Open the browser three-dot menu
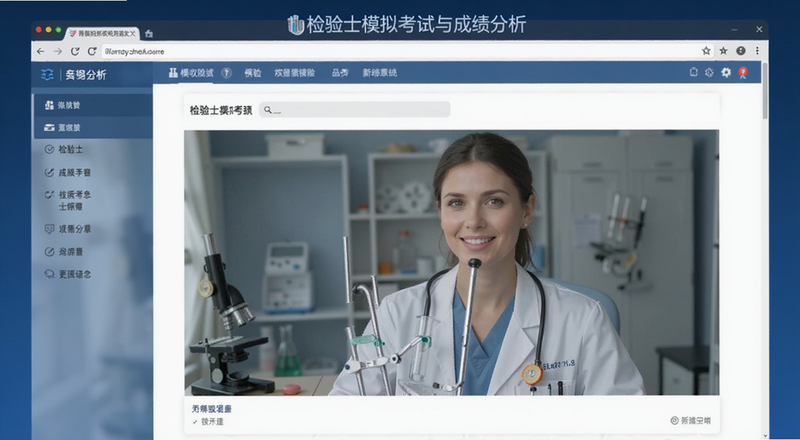The image size is (800, 440). (757, 51)
